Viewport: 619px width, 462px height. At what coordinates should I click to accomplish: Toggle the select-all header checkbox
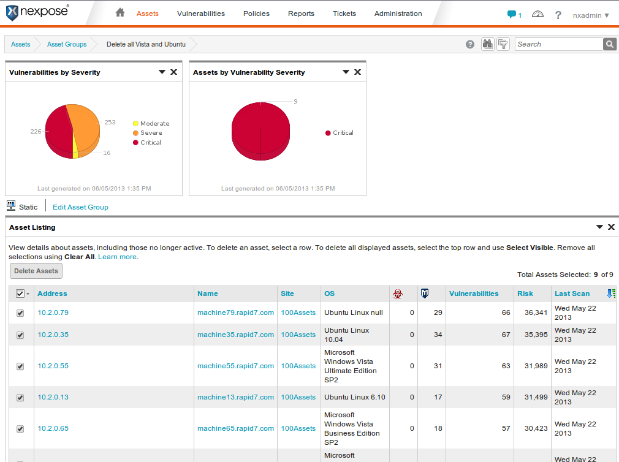click(x=21, y=294)
